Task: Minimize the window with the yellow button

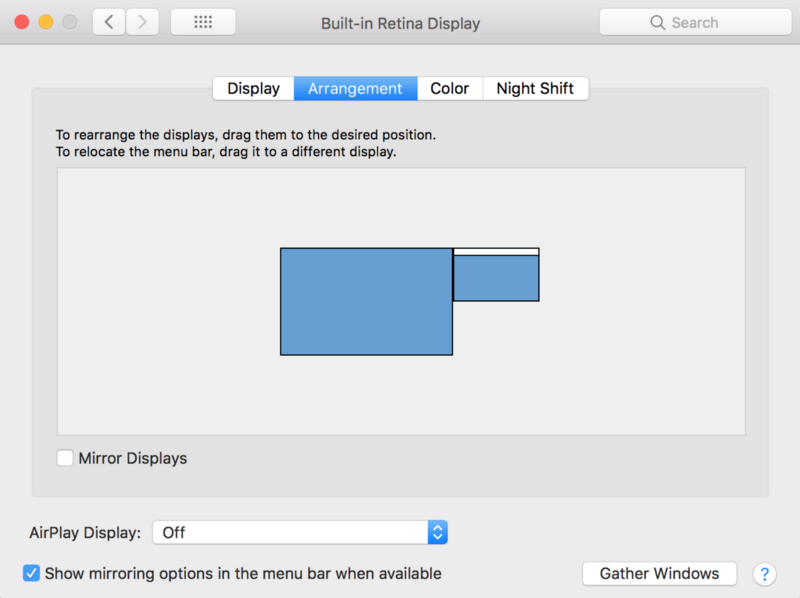Action: coord(46,22)
